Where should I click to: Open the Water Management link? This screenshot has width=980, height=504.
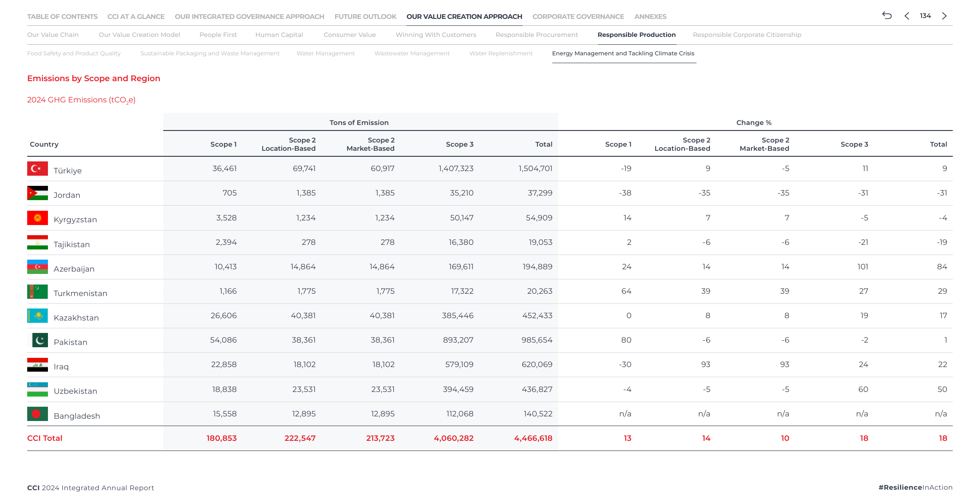pyautogui.click(x=325, y=53)
